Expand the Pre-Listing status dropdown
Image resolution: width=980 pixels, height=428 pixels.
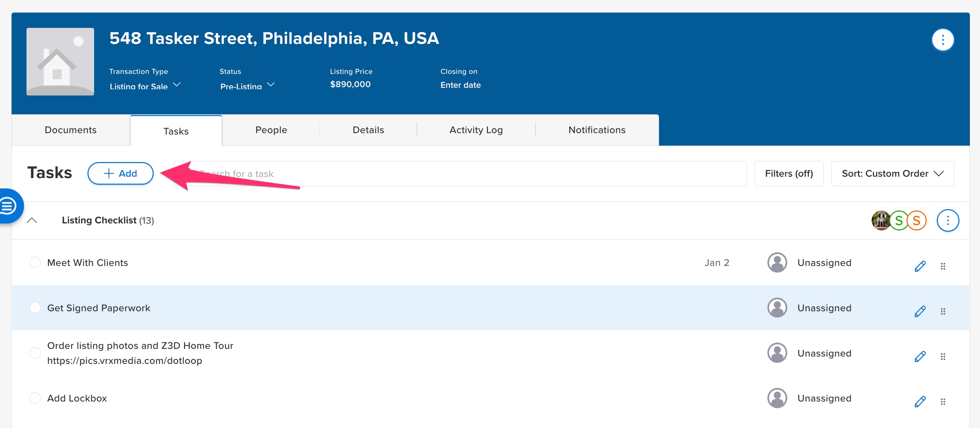[247, 86]
